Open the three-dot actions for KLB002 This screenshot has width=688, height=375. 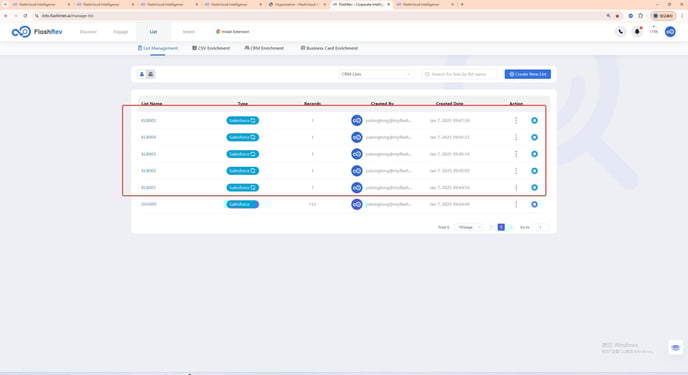pos(516,171)
